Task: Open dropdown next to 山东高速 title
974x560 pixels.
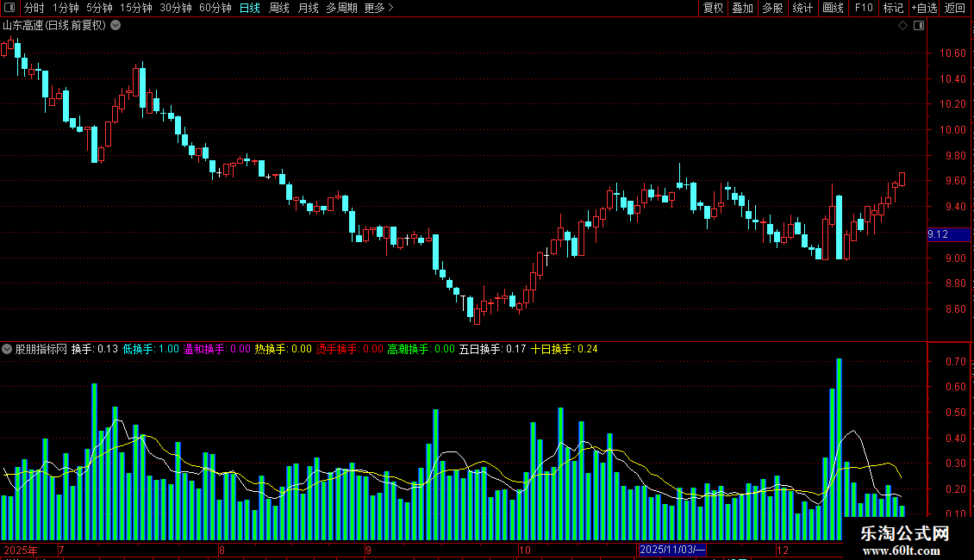Action: [116, 26]
